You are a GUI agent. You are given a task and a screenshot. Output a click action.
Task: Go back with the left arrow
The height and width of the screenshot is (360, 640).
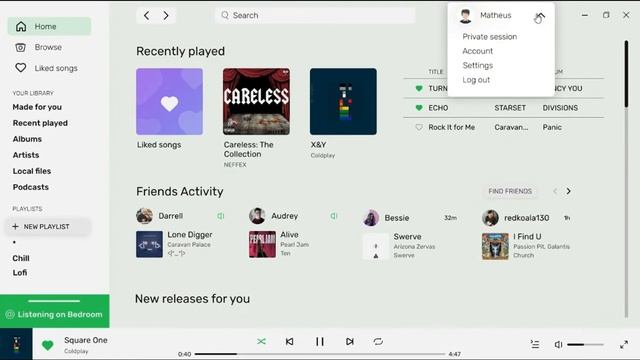(x=147, y=16)
